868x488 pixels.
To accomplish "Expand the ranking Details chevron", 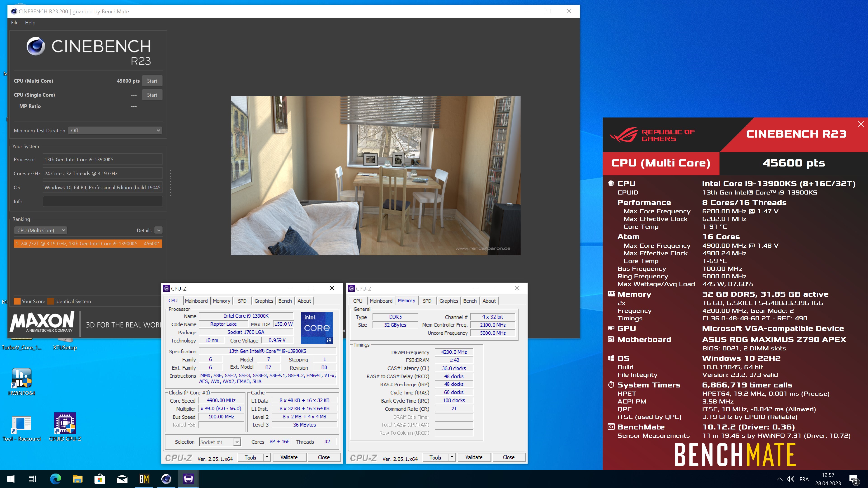I will coord(159,230).
